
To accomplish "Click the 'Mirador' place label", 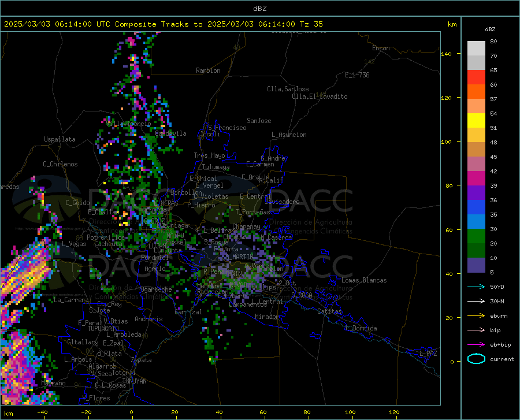I will pyautogui.click(x=266, y=317).
